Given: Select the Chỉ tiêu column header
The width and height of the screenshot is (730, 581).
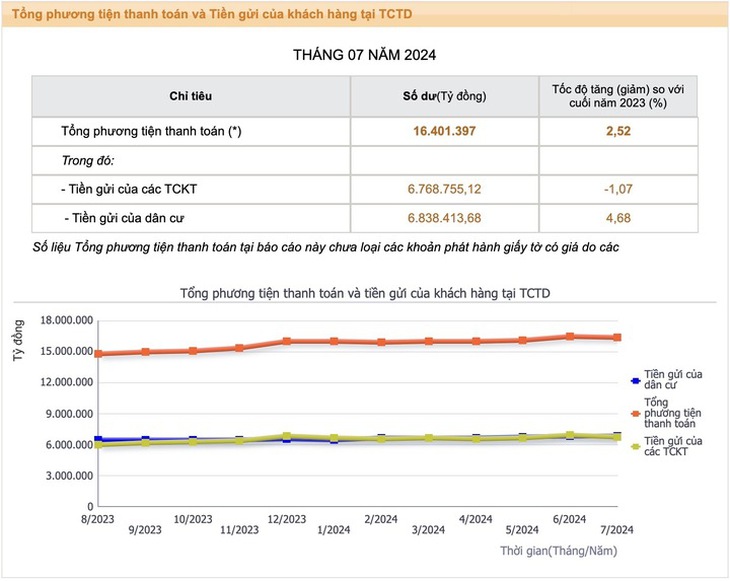Looking at the screenshot, I should (191, 96).
